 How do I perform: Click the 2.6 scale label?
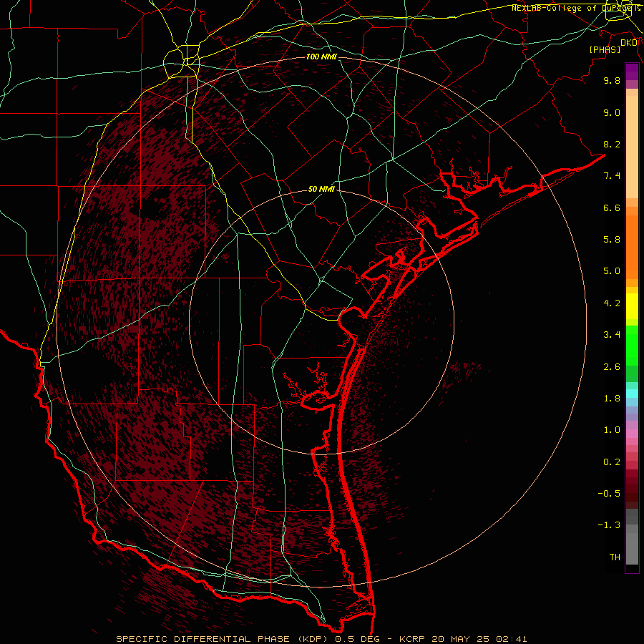coord(612,367)
